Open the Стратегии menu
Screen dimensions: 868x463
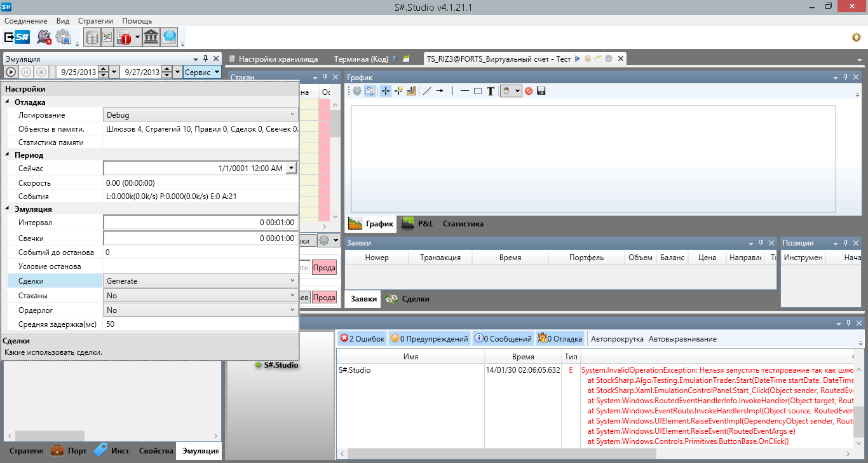(x=95, y=21)
